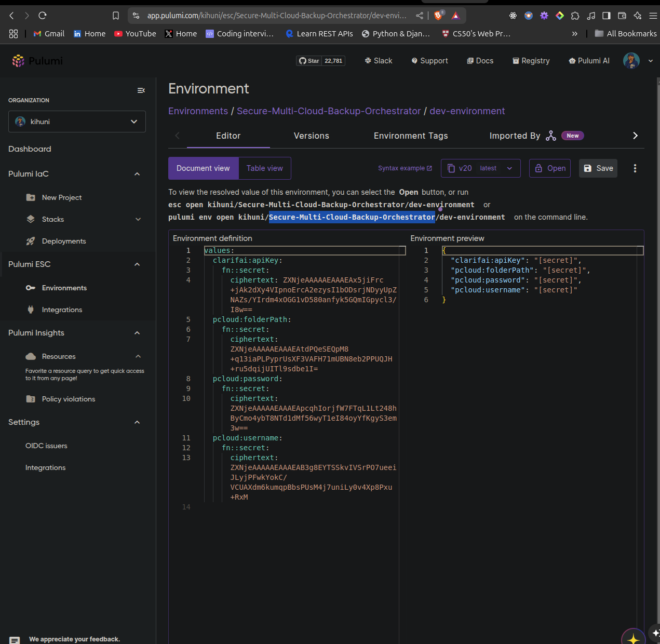Image resolution: width=660 pixels, height=644 pixels.
Task: Bookmark this page icon
Action: click(116, 16)
